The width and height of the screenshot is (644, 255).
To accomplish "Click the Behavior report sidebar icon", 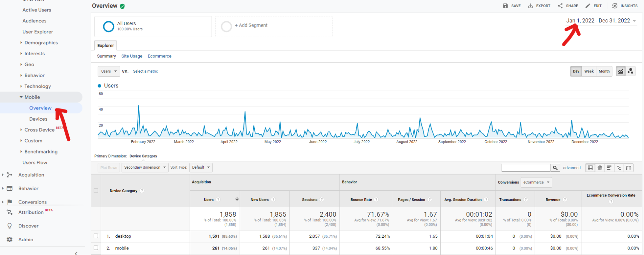I will [10, 188].
